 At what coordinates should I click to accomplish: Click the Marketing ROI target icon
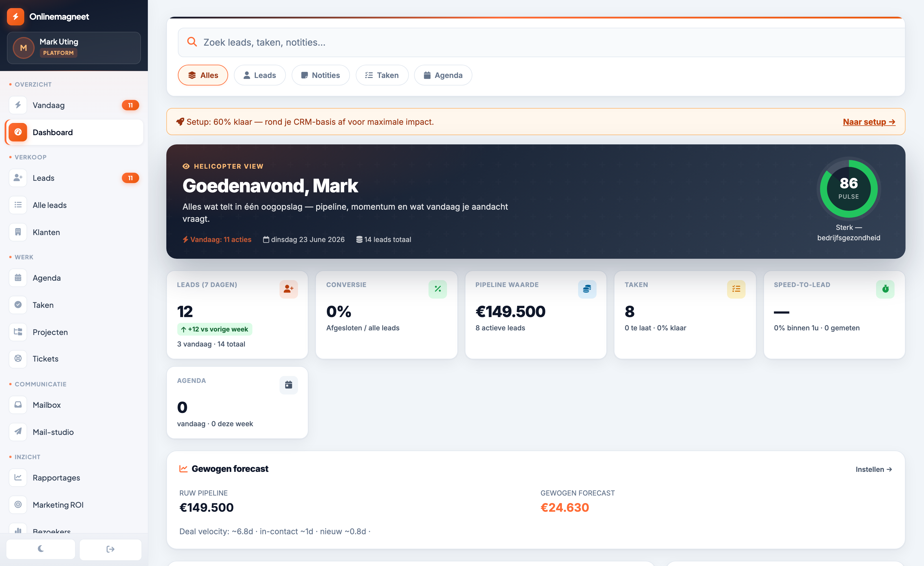[18, 504]
